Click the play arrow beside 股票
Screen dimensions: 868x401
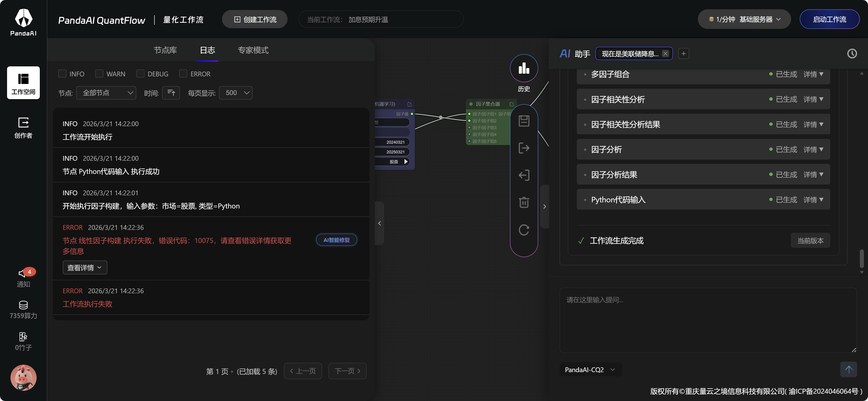406,162
